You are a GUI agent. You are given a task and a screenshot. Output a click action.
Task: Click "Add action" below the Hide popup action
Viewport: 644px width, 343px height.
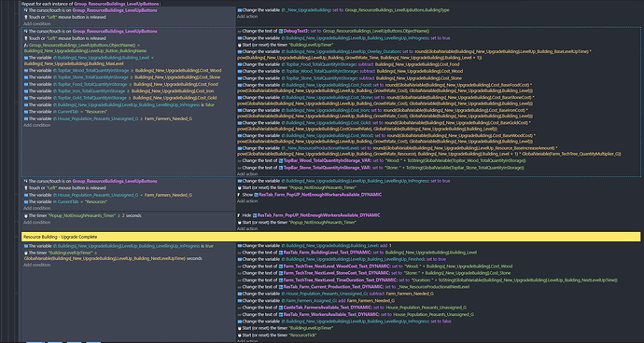[247, 229]
